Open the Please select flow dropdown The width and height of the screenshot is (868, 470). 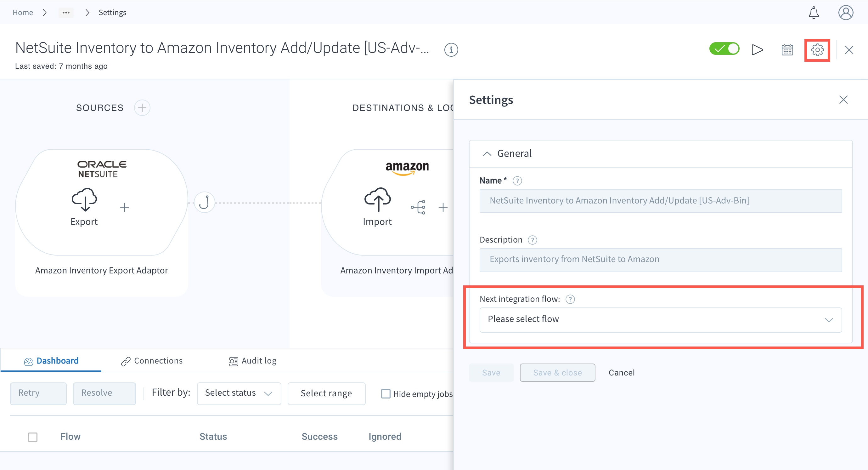(660, 320)
